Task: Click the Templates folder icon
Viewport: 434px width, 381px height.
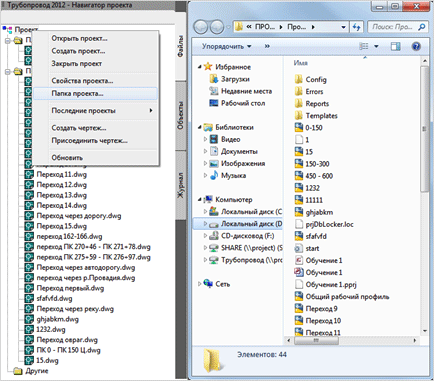Action: click(299, 116)
